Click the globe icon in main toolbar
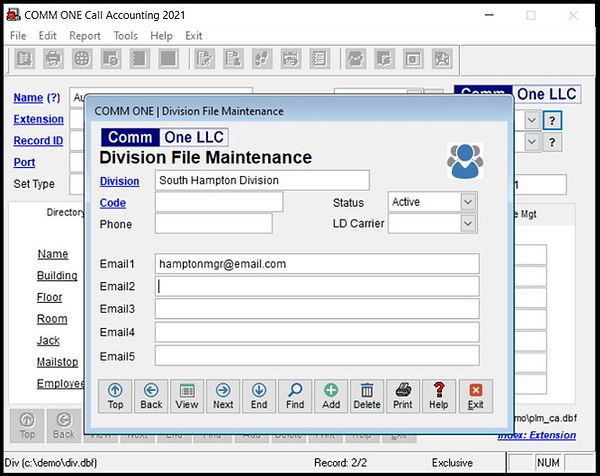Viewport: 600px width, 476px height. 82,59
